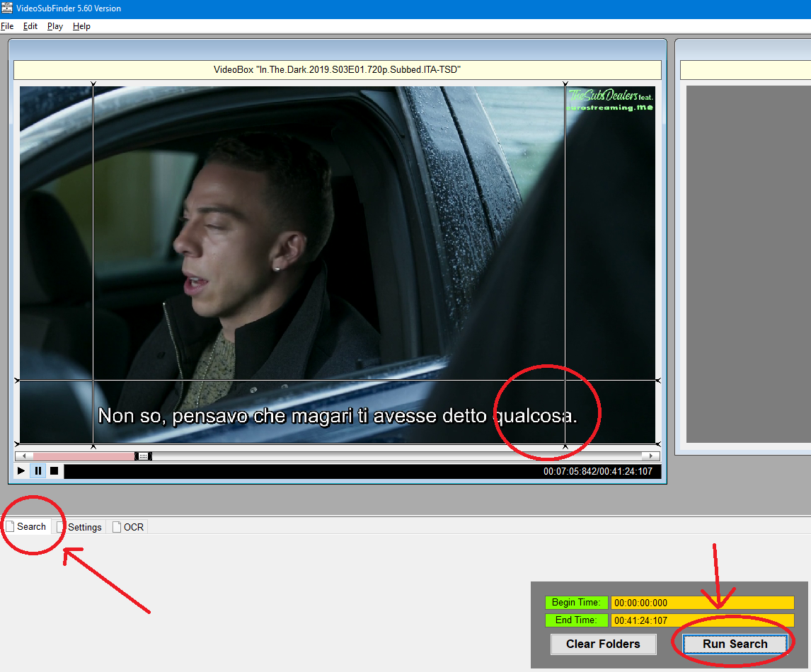Viewport: 811px width, 672px height.
Task: Click the End Time label
Action: pyautogui.click(x=576, y=620)
